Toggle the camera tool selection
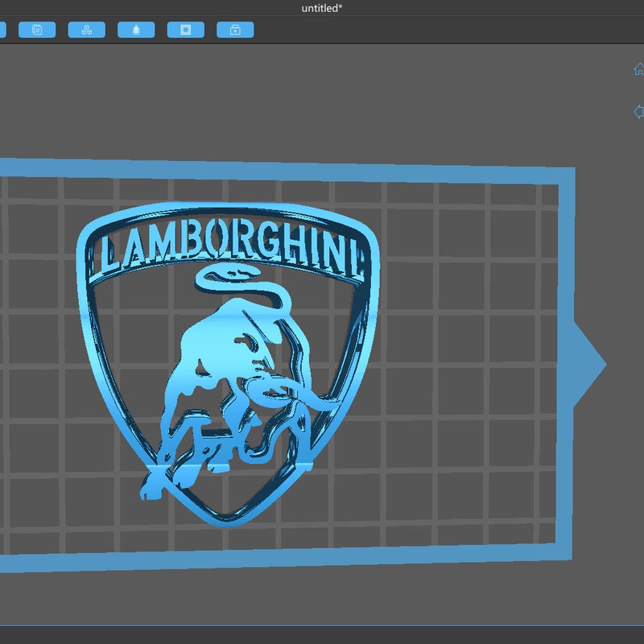The image size is (644, 644). [186, 30]
